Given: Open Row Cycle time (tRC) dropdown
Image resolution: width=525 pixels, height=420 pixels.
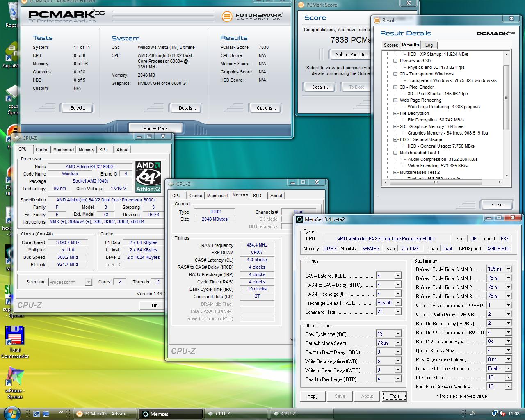Looking at the screenshot, I should coord(398,334).
